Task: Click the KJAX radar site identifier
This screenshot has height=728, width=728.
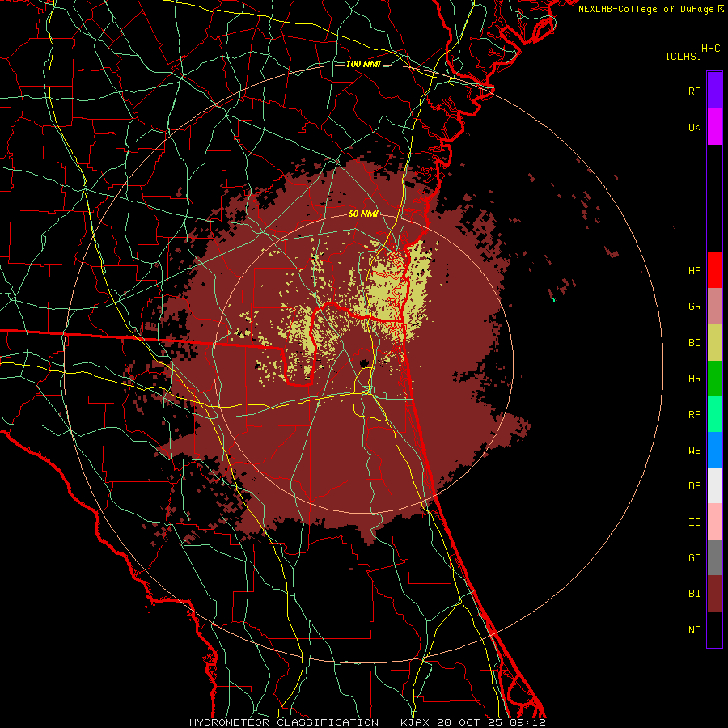Action: (x=415, y=722)
